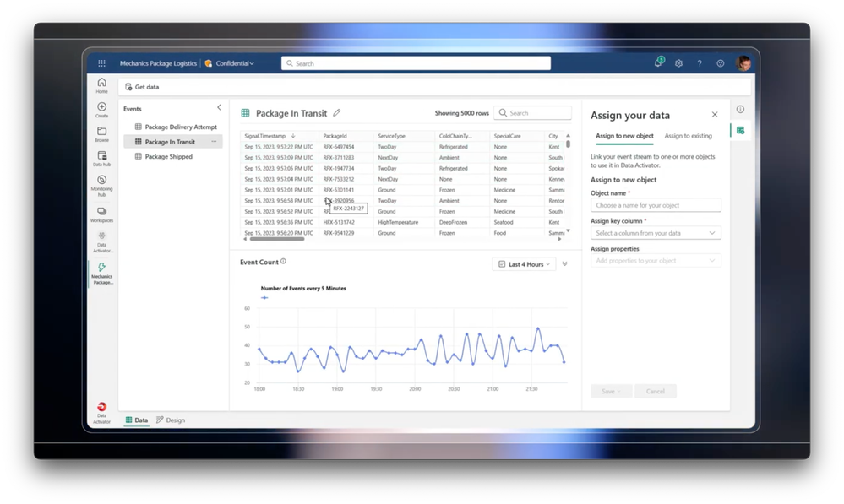Open the Confidential sensitivity dropdown
The width and height of the screenshot is (844, 504).
tap(229, 63)
